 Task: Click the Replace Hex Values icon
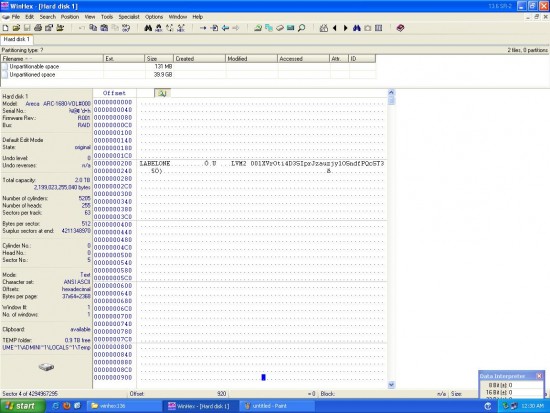pyautogui.click(x=181, y=28)
